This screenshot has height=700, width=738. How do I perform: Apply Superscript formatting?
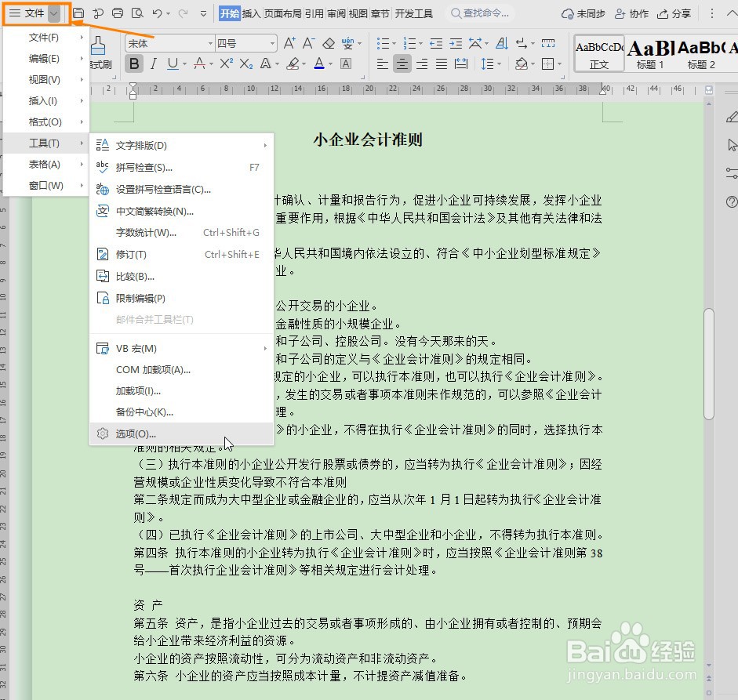[x=227, y=63]
